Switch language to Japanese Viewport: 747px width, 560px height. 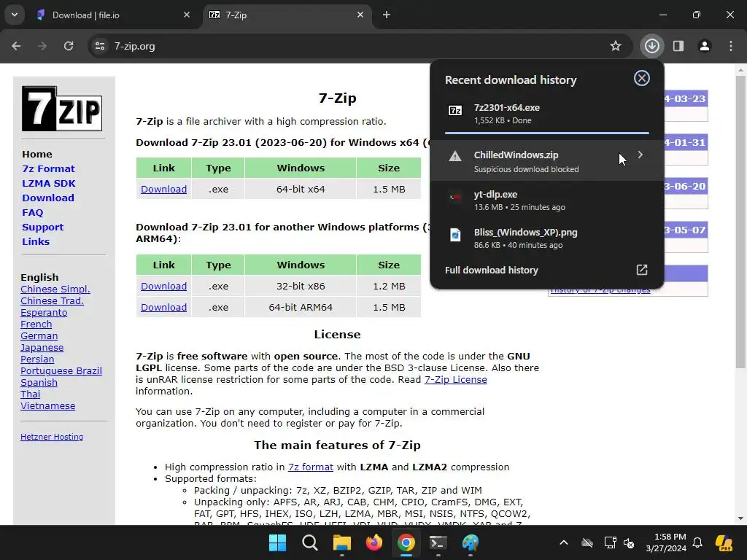click(42, 348)
